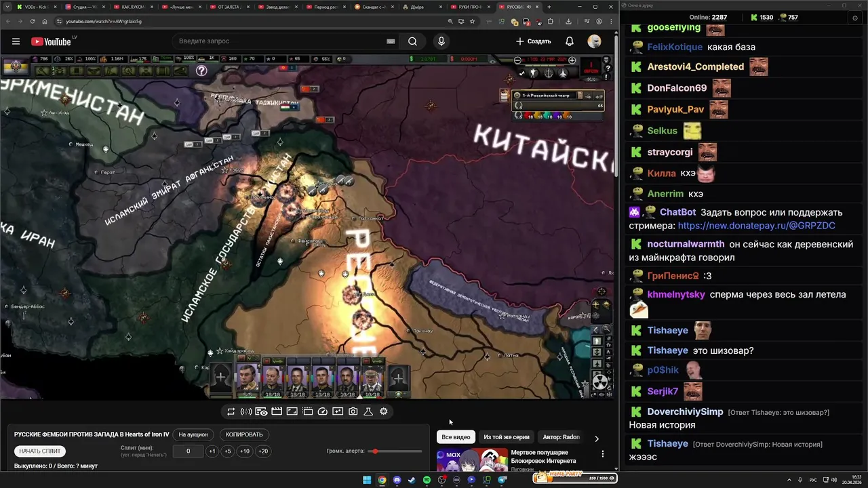Select the Из той же серии chip
This screenshot has width=868, height=488.
point(507,437)
